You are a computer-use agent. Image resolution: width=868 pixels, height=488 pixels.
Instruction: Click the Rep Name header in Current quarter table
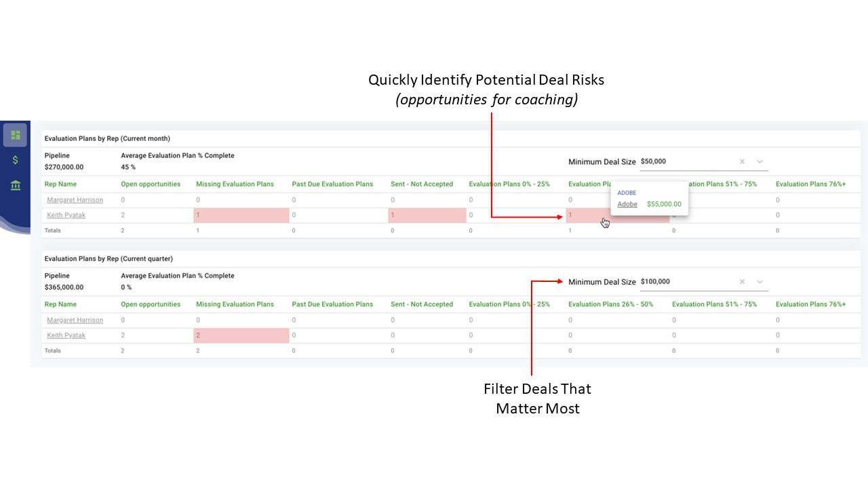pyautogui.click(x=60, y=304)
